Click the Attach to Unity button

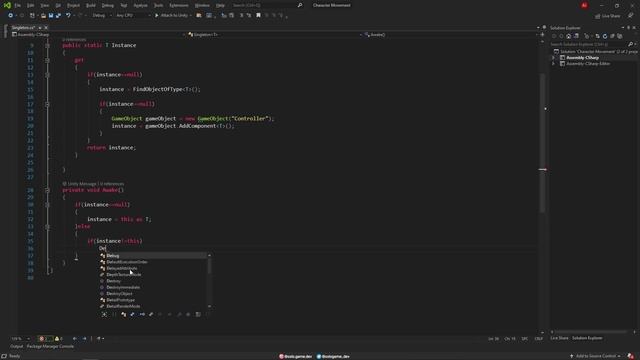click(173, 16)
